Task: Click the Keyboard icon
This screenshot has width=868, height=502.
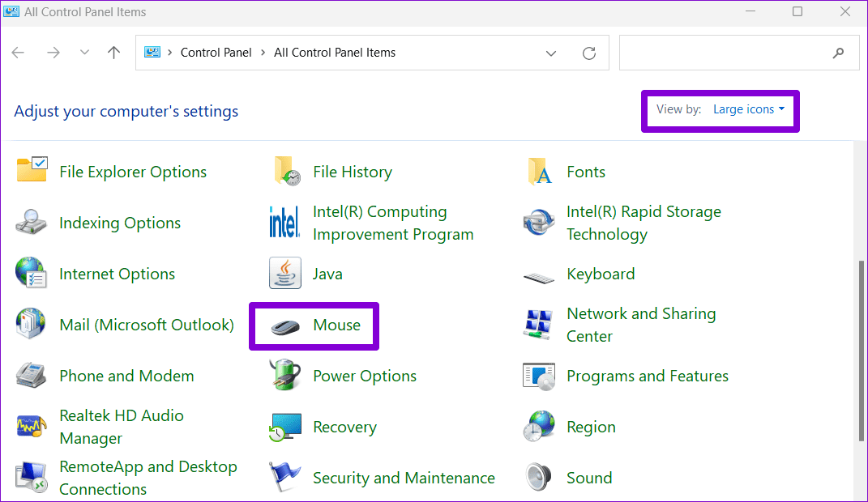Action: pyautogui.click(x=538, y=274)
